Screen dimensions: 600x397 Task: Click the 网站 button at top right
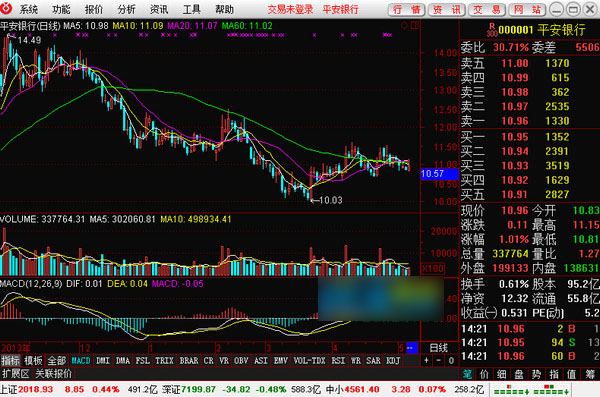point(527,10)
